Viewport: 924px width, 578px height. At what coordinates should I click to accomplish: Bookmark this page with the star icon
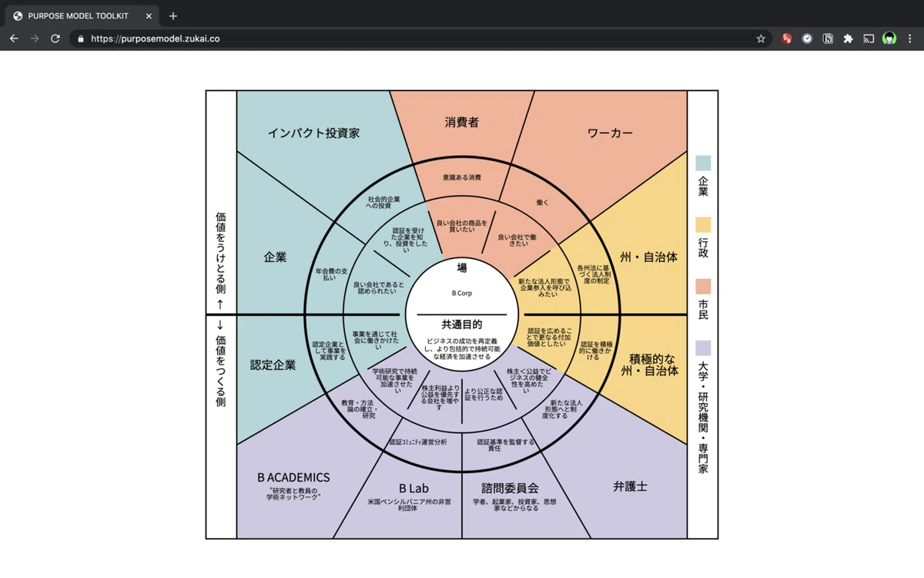761,39
